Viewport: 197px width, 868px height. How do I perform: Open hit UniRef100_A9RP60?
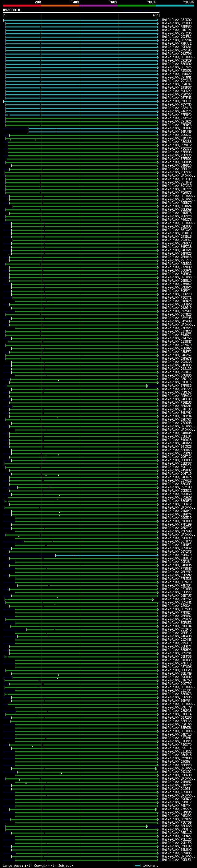click(177, 26)
